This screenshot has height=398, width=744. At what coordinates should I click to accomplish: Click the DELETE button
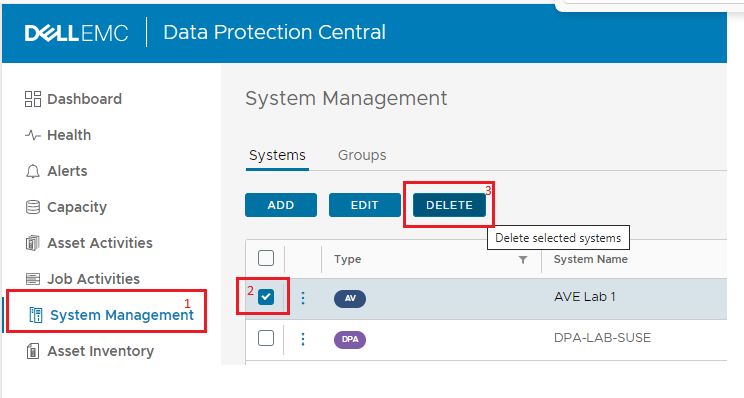pyautogui.click(x=449, y=205)
